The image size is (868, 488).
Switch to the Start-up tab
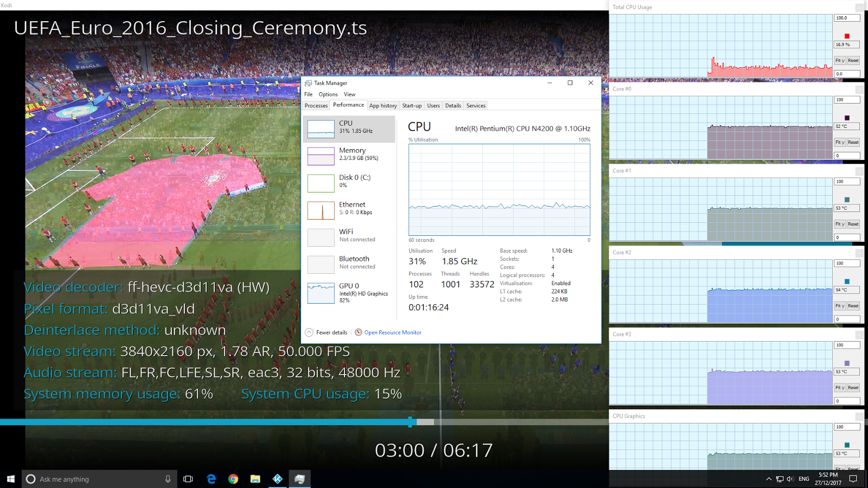(412, 106)
